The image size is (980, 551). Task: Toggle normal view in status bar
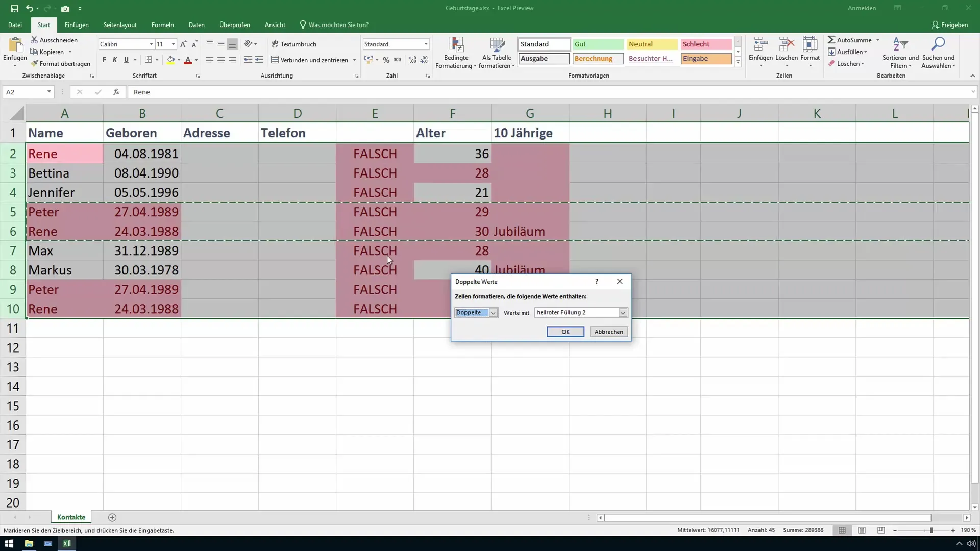[x=842, y=530]
